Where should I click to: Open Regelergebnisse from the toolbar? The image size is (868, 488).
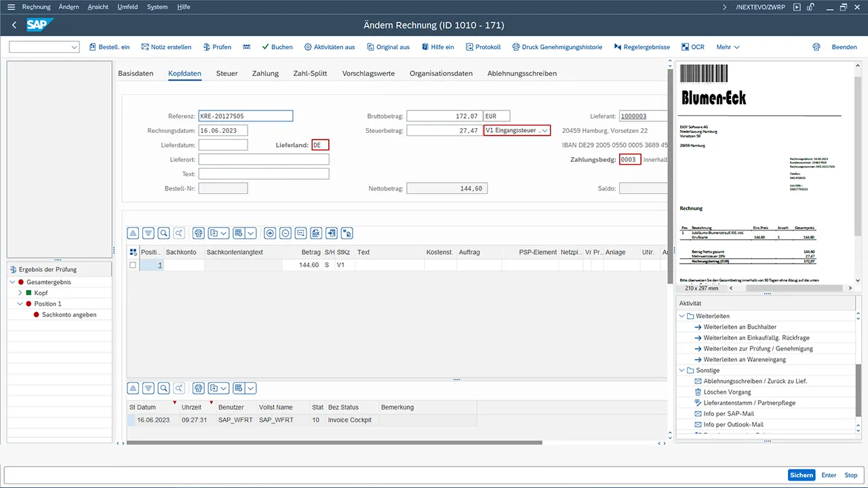[x=642, y=47]
